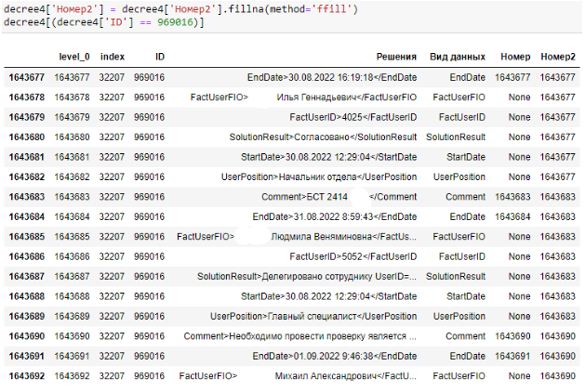Click the 'Делегировано сотруднику' SolutionResult cell
Viewport: 585px width, 392px height.
[x=306, y=277]
